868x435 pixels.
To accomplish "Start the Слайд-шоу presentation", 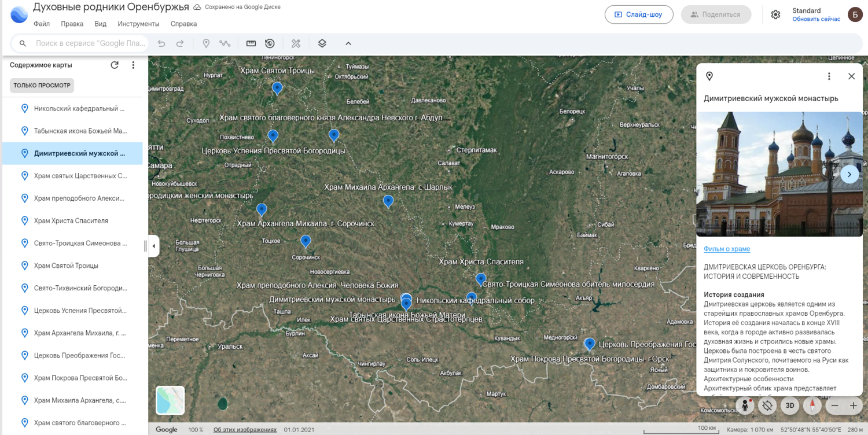I will click(638, 14).
